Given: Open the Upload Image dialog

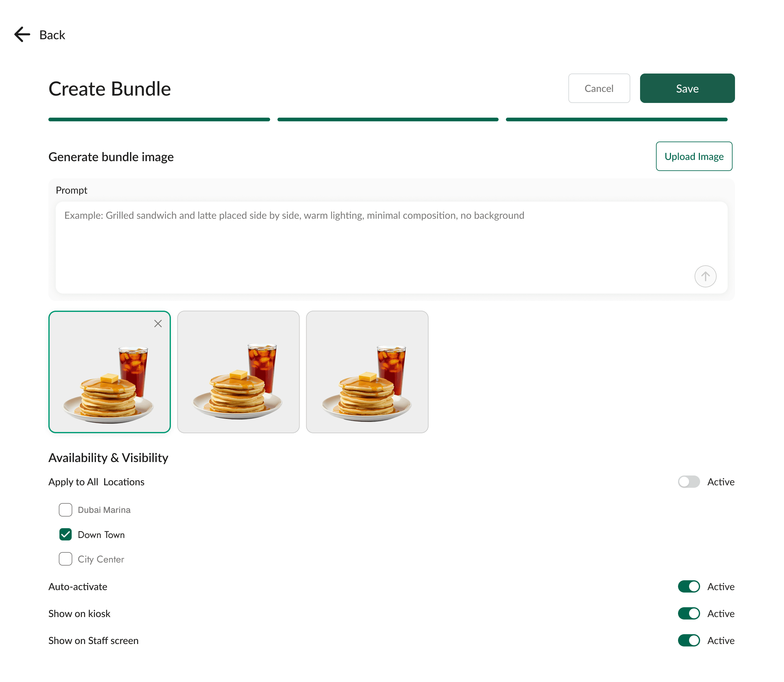Looking at the screenshot, I should tap(694, 156).
